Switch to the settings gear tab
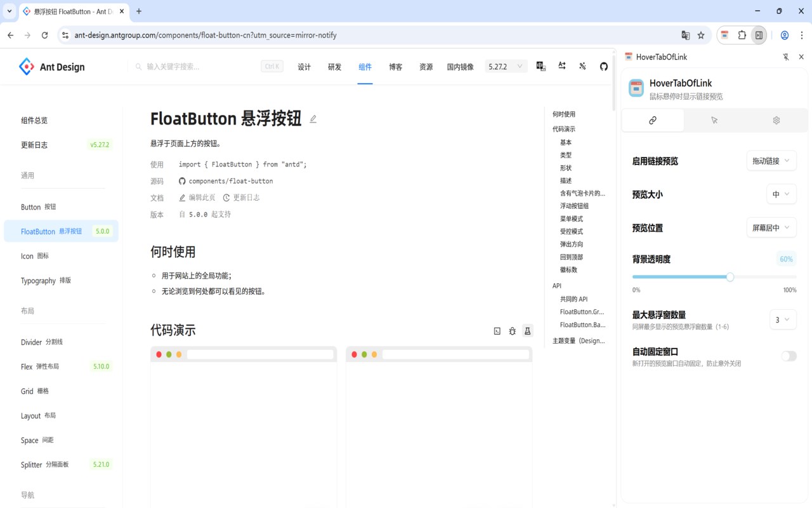 coord(776,120)
